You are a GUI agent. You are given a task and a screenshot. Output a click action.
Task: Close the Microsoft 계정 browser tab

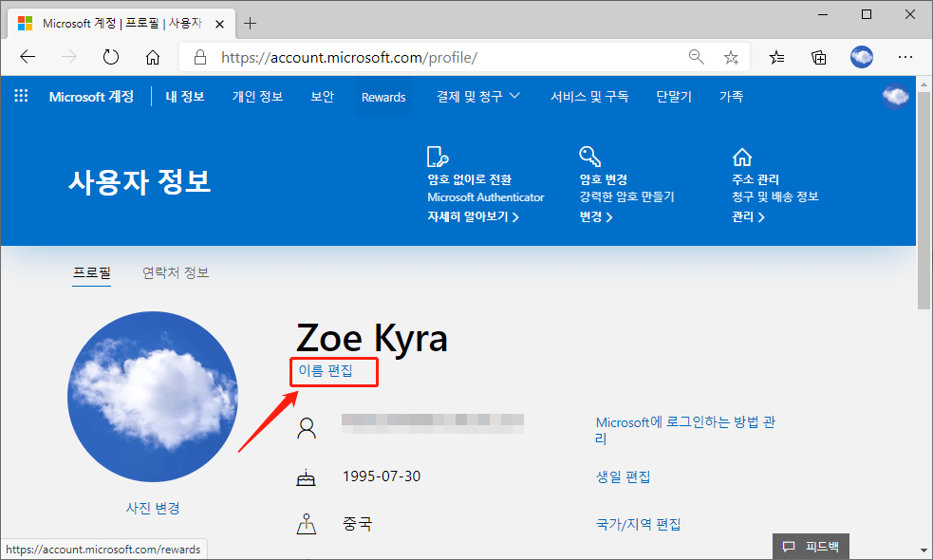pyautogui.click(x=219, y=24)
